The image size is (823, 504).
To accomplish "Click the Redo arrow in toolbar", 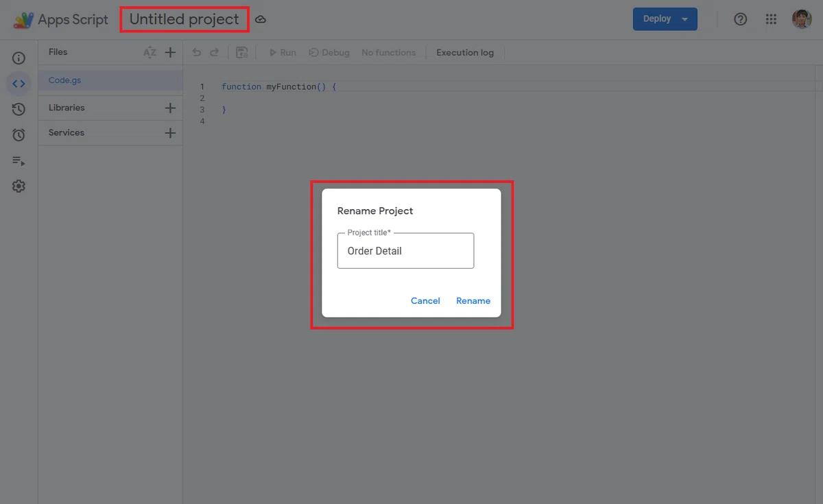I will coord(214,52).
